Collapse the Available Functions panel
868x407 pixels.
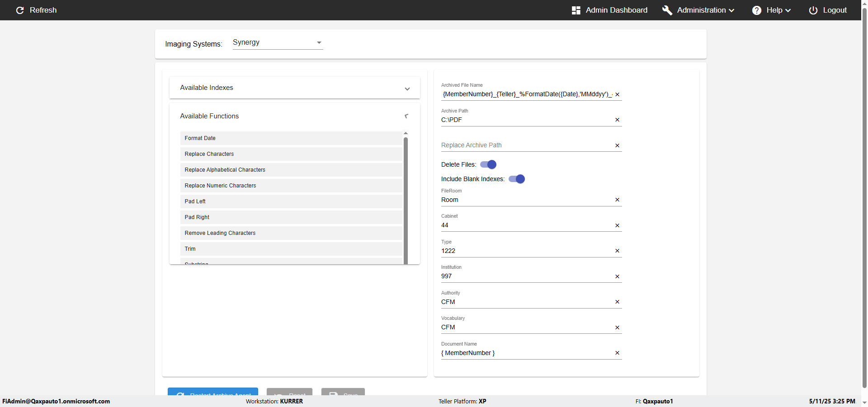coord(406,116)
